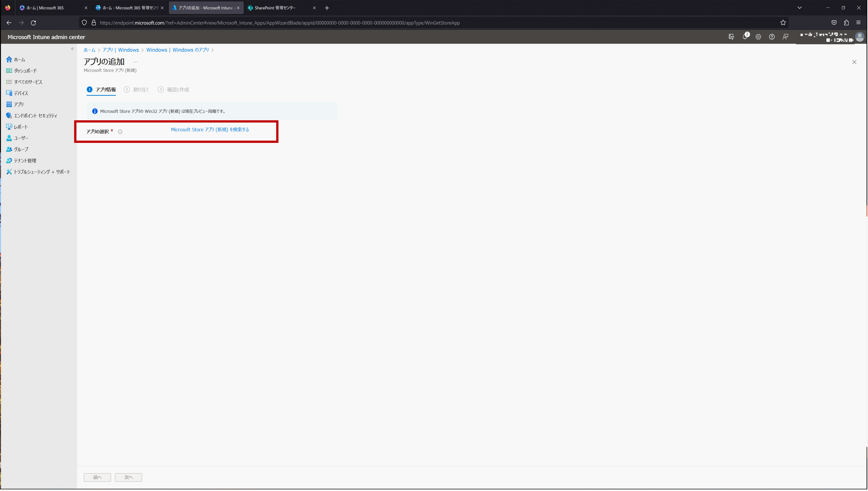This screenshot has height=491, width=868.
Task: Open the notifications bell icon
Action: click(x=745, y=37)
